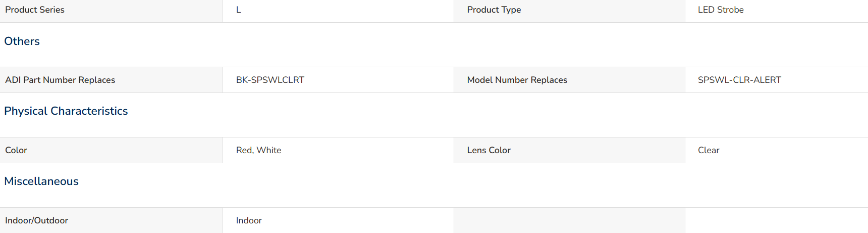Click the Color label cell

click(x=111, y=150)
